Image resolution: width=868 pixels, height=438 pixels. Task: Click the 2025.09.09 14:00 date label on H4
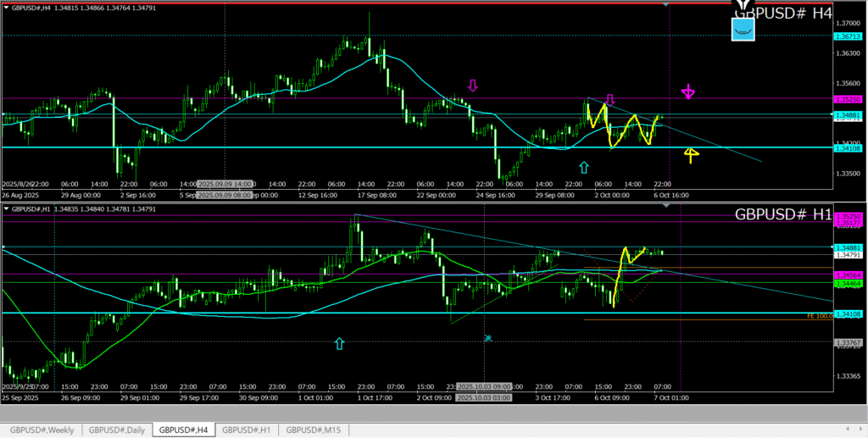[225, 184]
